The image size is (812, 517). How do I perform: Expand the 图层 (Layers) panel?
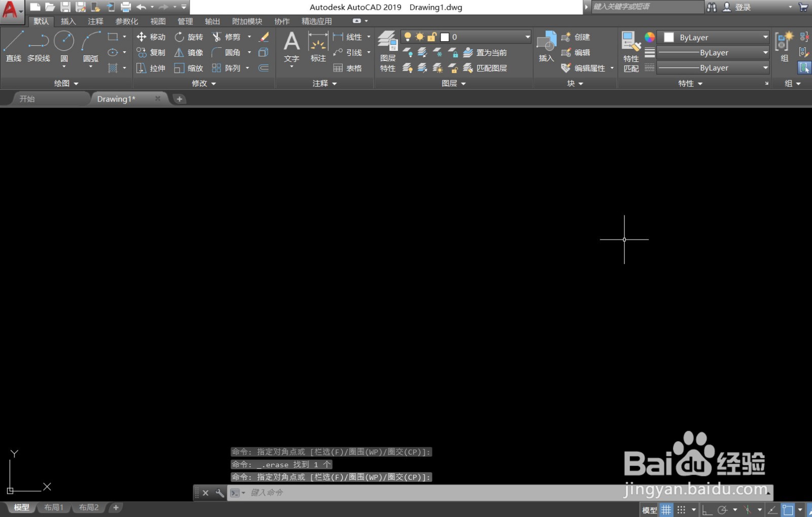point(454,83)
